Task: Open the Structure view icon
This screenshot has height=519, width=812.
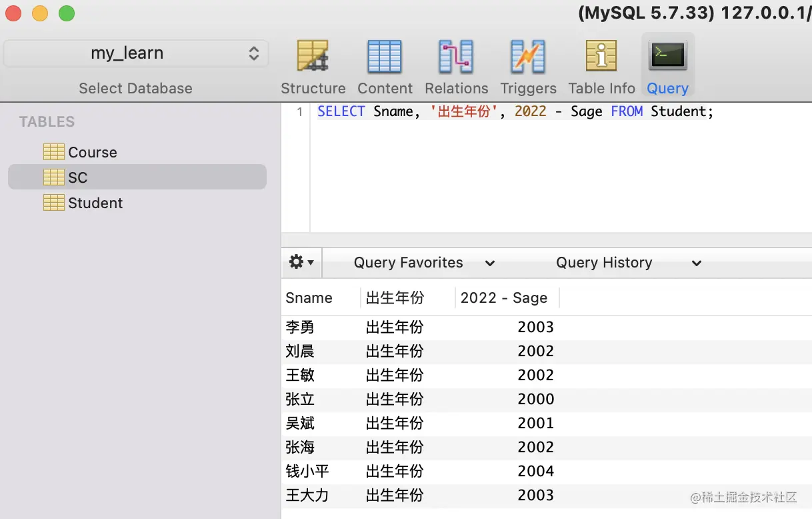Action: tap(313, 57)
